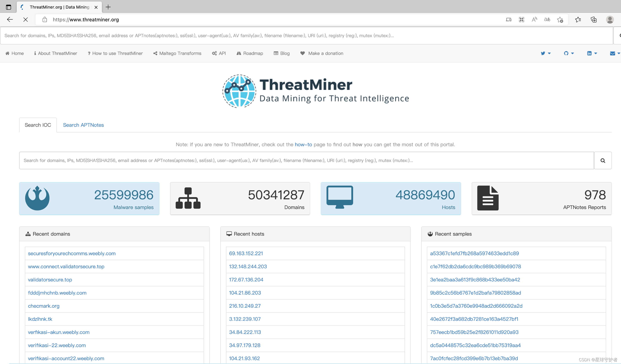Expand the GitHub dropdown menu
The height and width of the screenshot is (364, 621).
568,53
